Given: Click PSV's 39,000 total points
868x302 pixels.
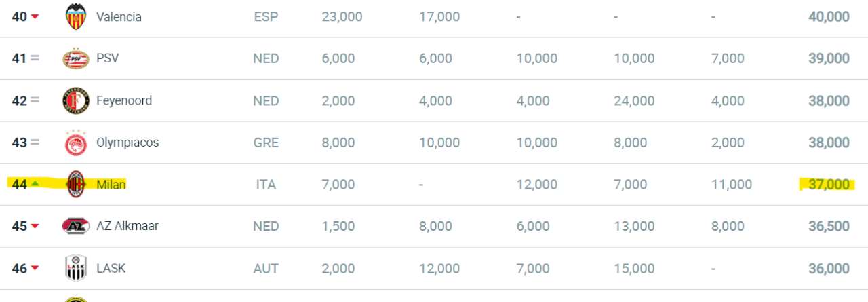Looking at the screenshot, I should pos(828,59).
